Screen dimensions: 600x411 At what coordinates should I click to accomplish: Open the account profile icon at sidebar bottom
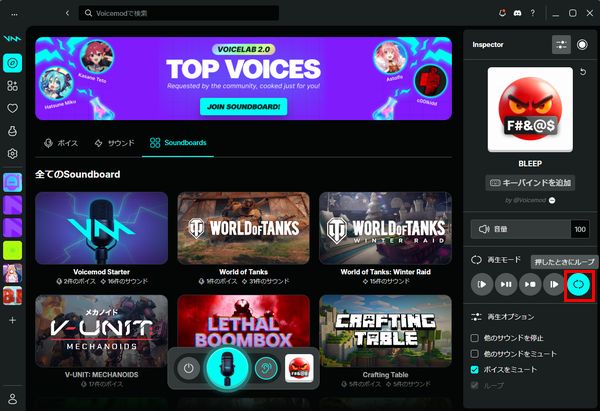(13, 399)
